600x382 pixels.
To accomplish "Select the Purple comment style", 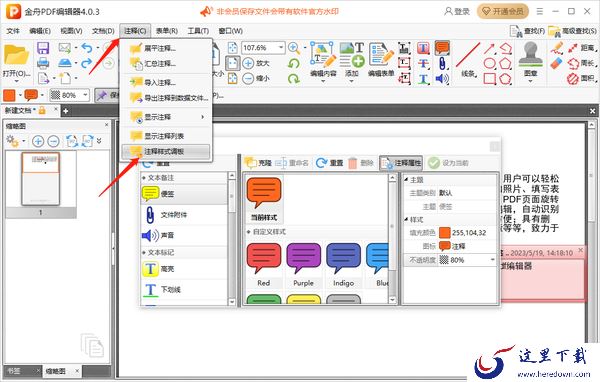I will tap(303, 265).
